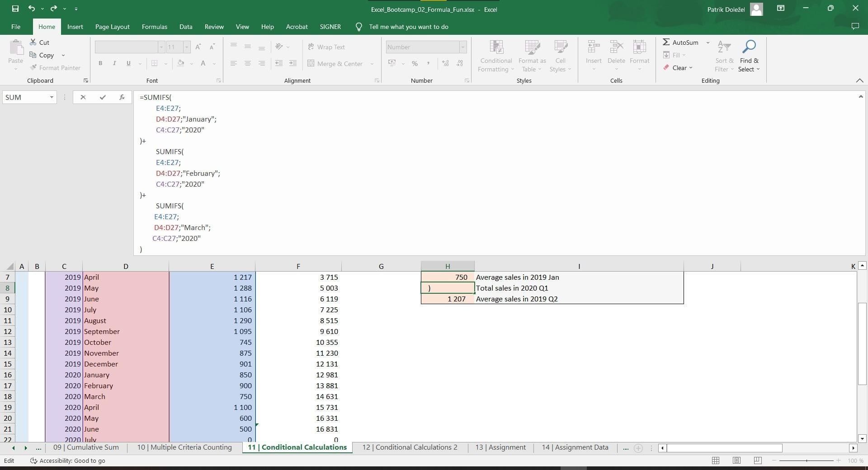The width and height of the screenshot is (868, 470).
Task: Toggle Wrap Text
Action: [326, 47]
